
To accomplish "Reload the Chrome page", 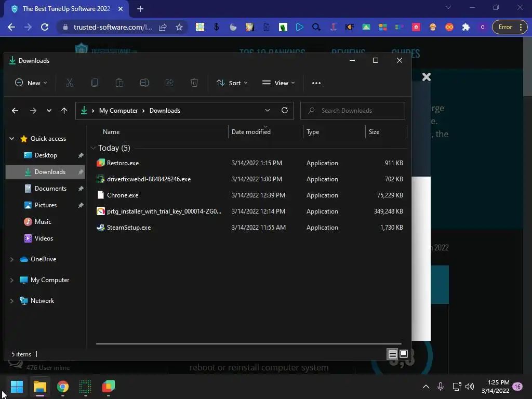I will coord(45,27).
